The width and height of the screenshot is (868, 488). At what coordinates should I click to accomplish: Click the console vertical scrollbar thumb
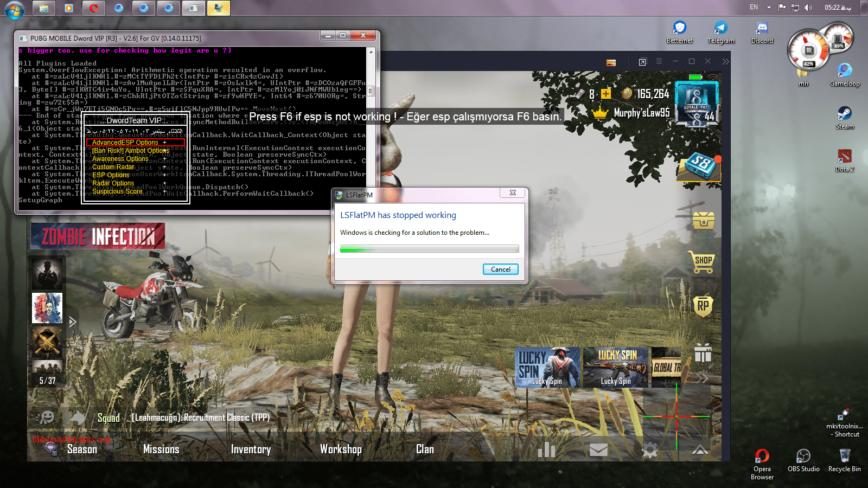(x=371, y=91)
